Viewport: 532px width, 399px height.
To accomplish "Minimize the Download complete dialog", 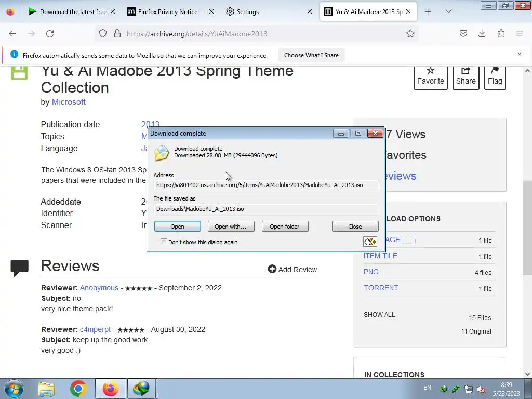I will tap(341, 134).
